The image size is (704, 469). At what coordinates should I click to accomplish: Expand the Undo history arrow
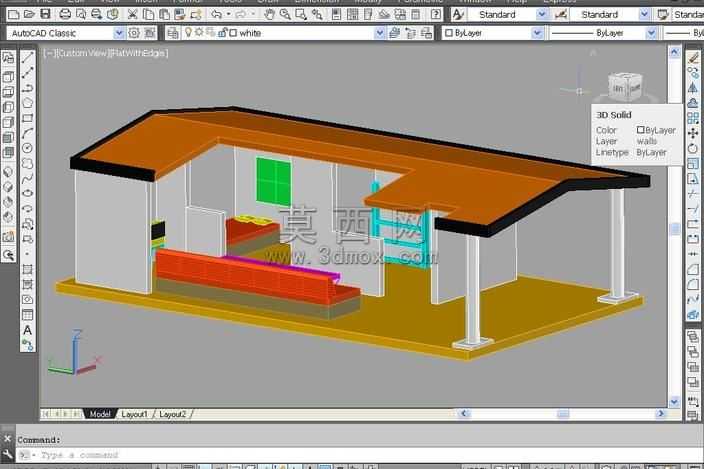[x=228, y=15]
